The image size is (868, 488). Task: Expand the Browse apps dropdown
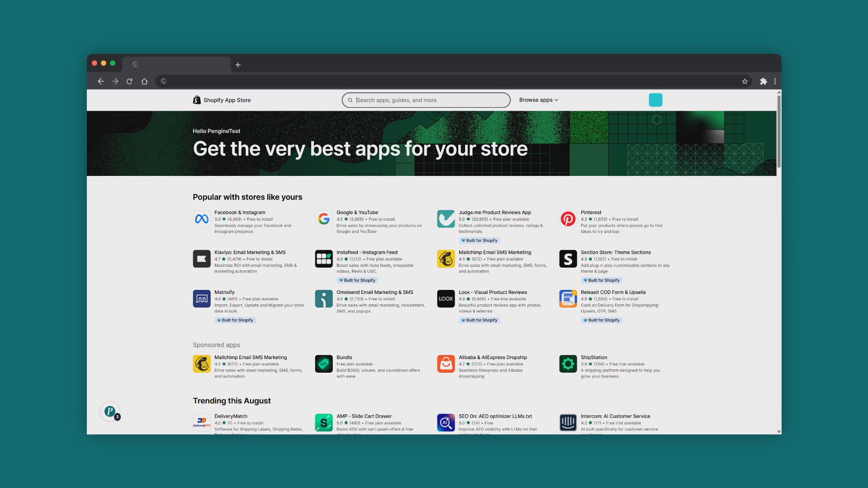(538, 100)
